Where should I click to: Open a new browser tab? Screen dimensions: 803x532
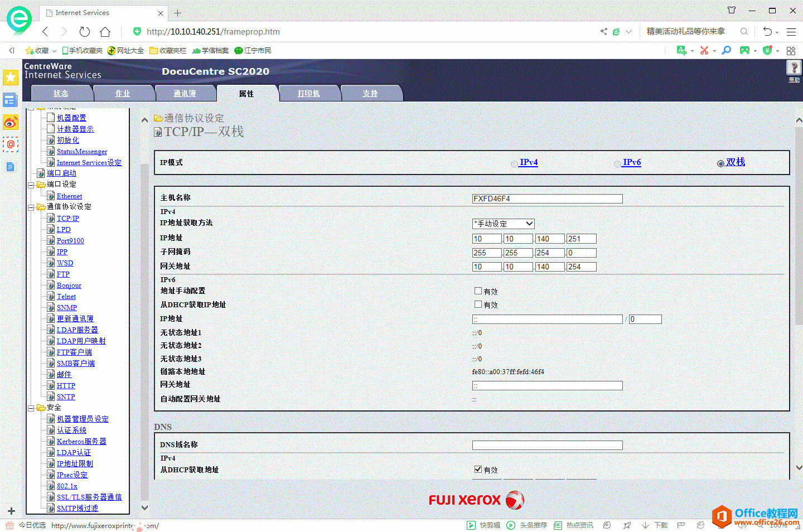tap(177, 13)
